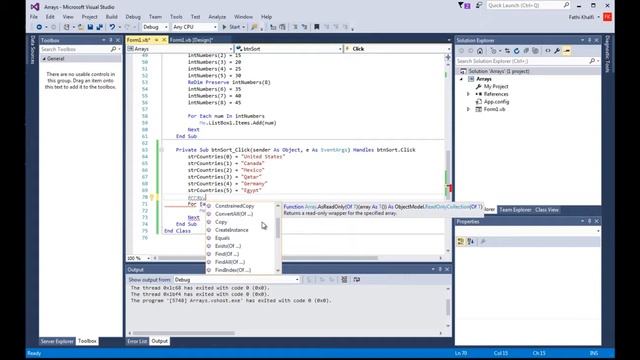Image resolution: width=640 pixels, height=360 pixels.
Task: Open the 100 % zoom dropdown
Action: [138, 258]
